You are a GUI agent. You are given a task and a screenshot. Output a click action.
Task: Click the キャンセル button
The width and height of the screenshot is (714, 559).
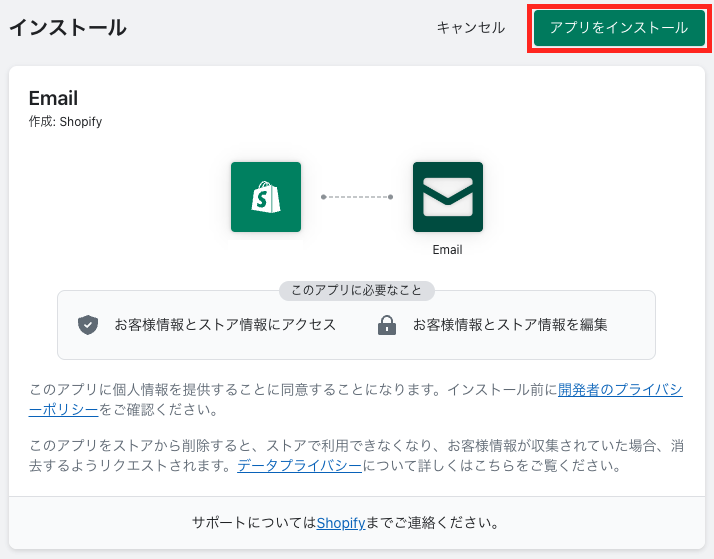(x=471, y=28)
